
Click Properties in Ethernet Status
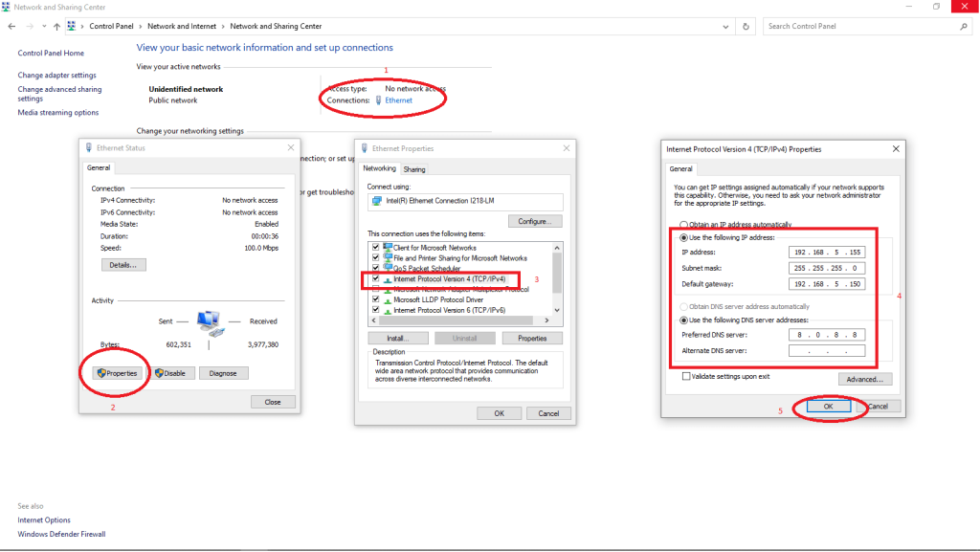(x=117, y=373)
